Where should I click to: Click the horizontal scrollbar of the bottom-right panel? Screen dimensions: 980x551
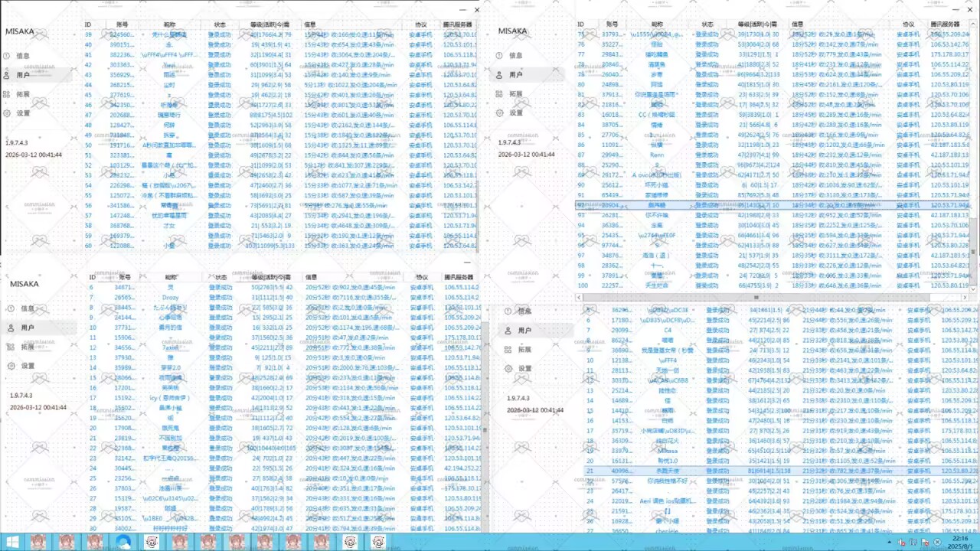pos(756,297)
